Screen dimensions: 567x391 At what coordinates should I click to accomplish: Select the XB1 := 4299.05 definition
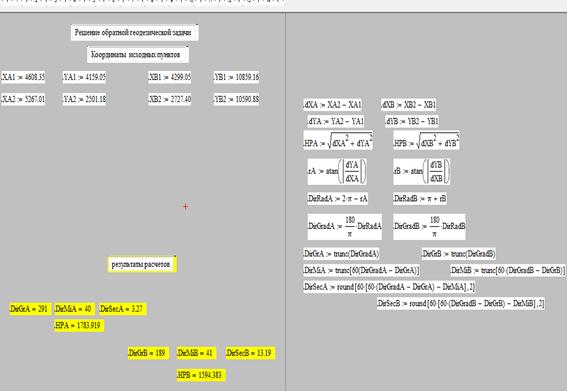coord(170,77)
